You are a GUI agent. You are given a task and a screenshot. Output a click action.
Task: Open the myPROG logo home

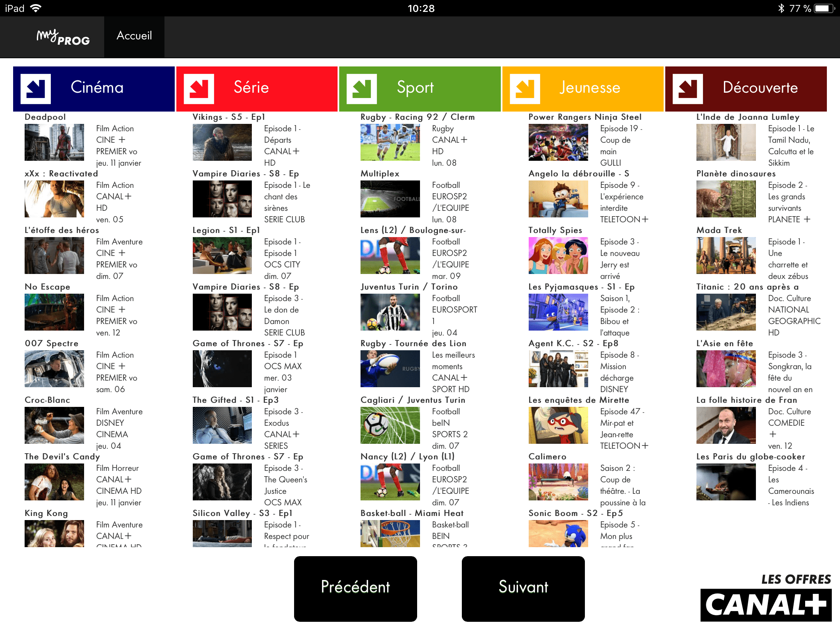tap(63, 37)
